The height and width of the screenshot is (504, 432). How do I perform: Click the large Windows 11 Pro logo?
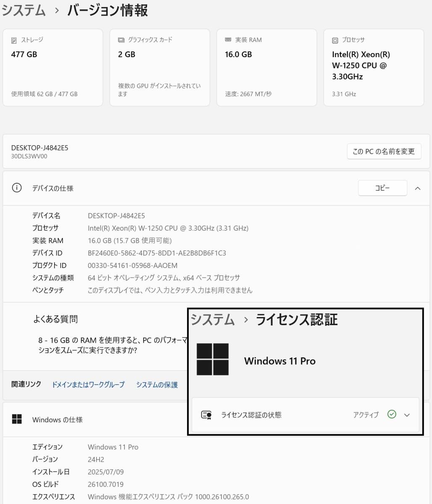click(213, 359)
